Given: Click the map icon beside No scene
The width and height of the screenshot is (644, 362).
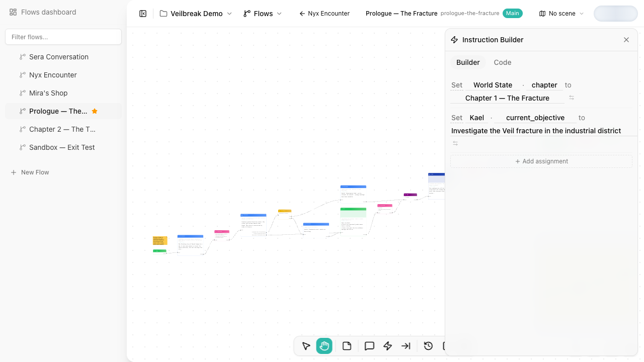Looking at the screenshot, I should pyautogui.click(x=542, y=14).
